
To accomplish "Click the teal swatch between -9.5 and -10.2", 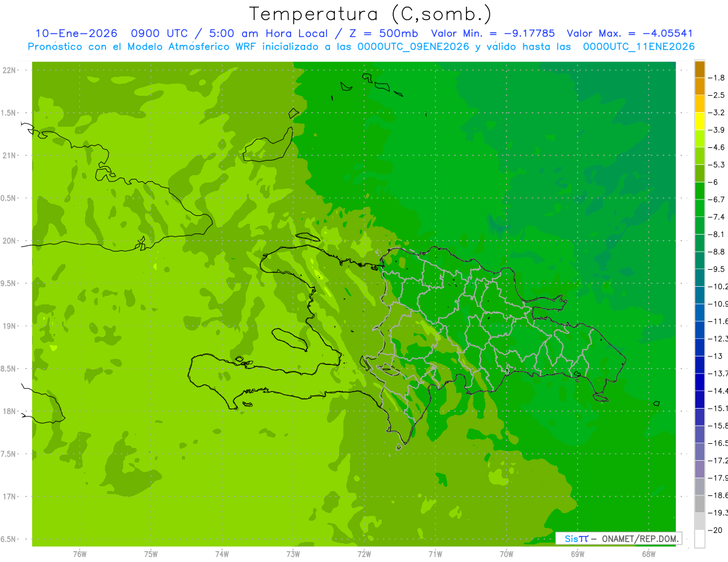I will point(699,278).
